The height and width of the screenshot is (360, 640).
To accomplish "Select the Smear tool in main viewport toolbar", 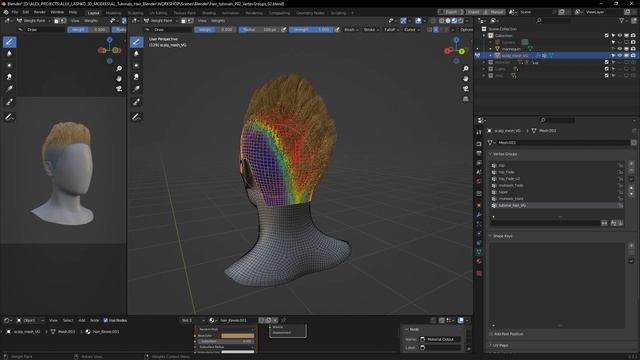I will pos(137,77).
